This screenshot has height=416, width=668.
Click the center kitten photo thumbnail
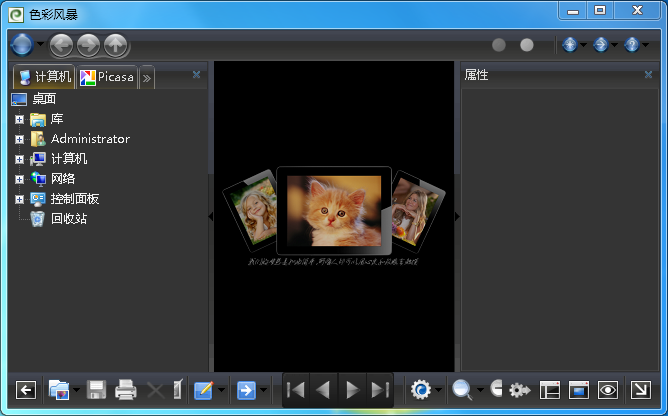[x=334, y=210]
